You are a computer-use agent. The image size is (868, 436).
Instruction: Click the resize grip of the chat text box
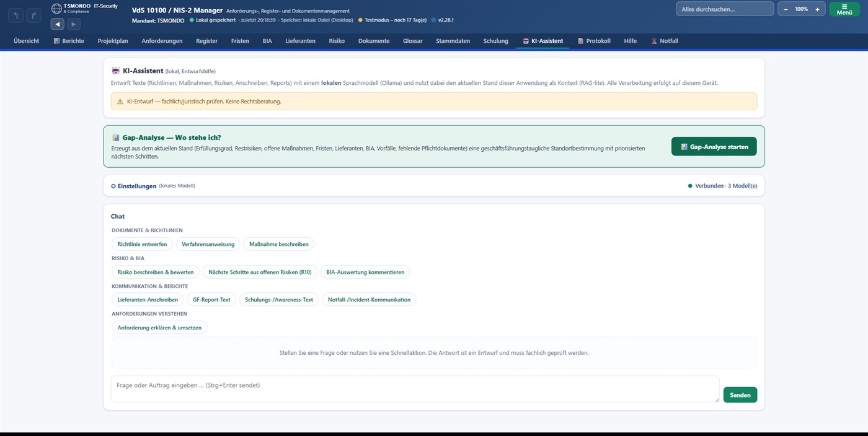pyautogui.click(x=717, y=400)
